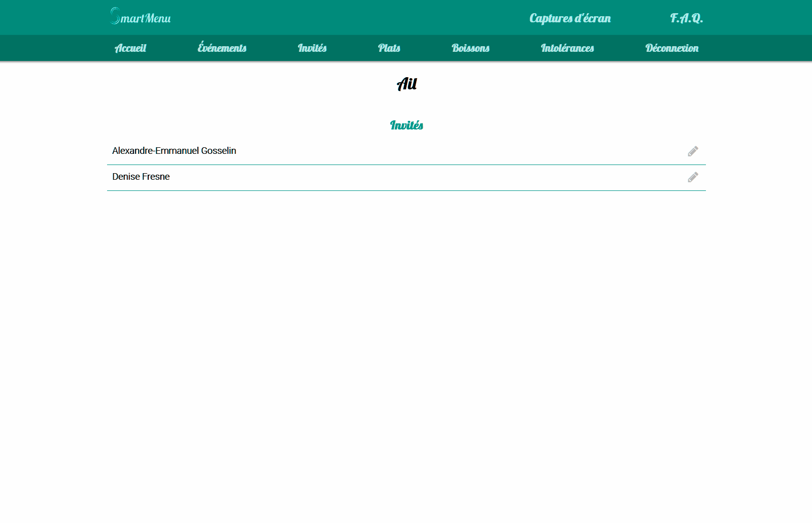Click the teal Invités section heading
Viewport: 812px width, 523px height.
tap(407, 125)
